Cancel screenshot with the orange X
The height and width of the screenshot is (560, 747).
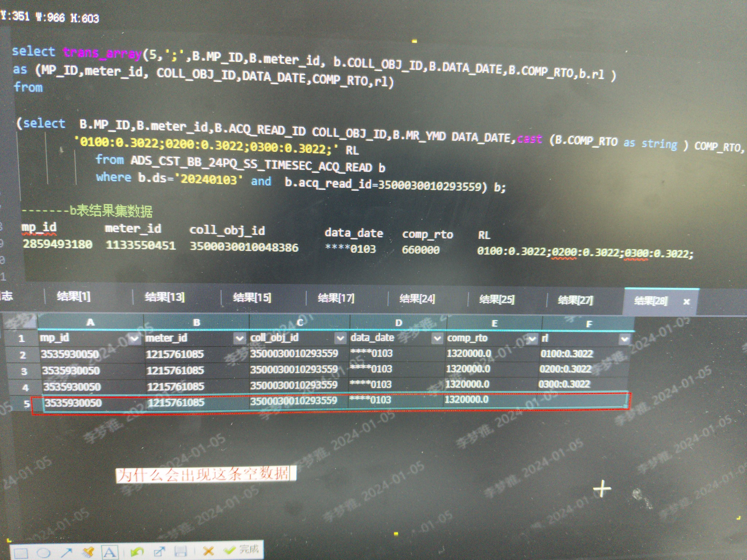[x=208, y=550]
